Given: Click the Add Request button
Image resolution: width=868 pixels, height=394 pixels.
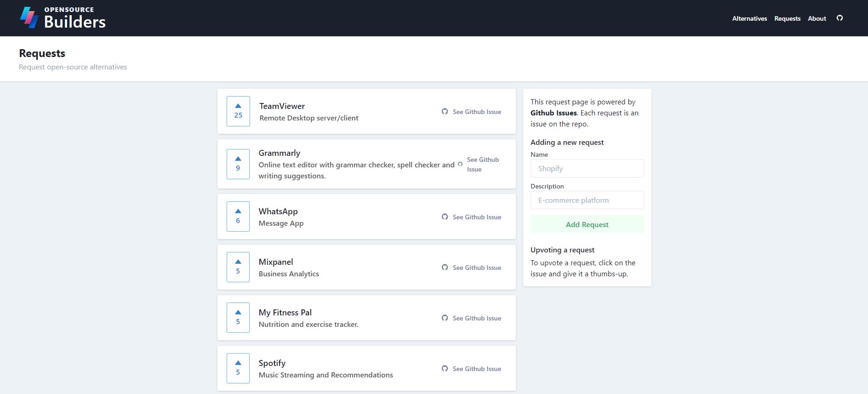Looking at the screenshot, I should [587, 224].
